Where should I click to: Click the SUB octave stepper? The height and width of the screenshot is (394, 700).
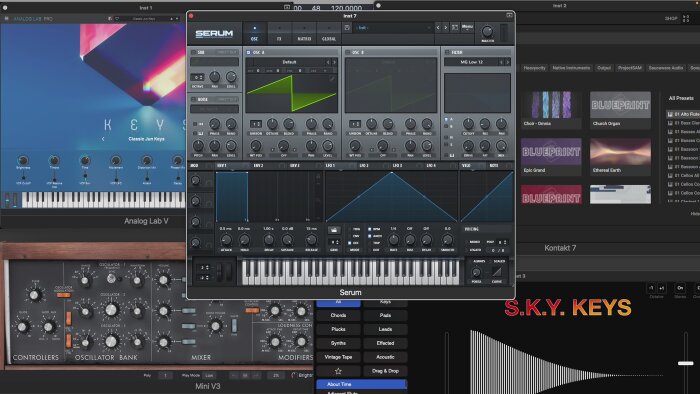pyautogui.click(x=197, y=77)
